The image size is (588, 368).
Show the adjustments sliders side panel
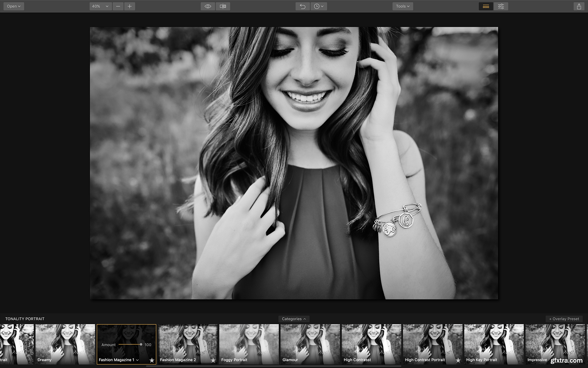501,6
